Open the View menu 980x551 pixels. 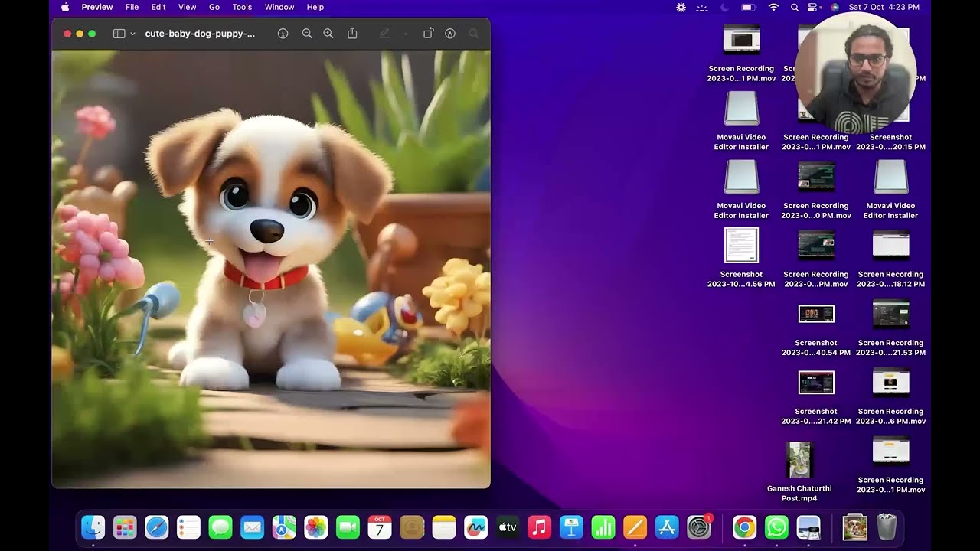coord(187,7)
